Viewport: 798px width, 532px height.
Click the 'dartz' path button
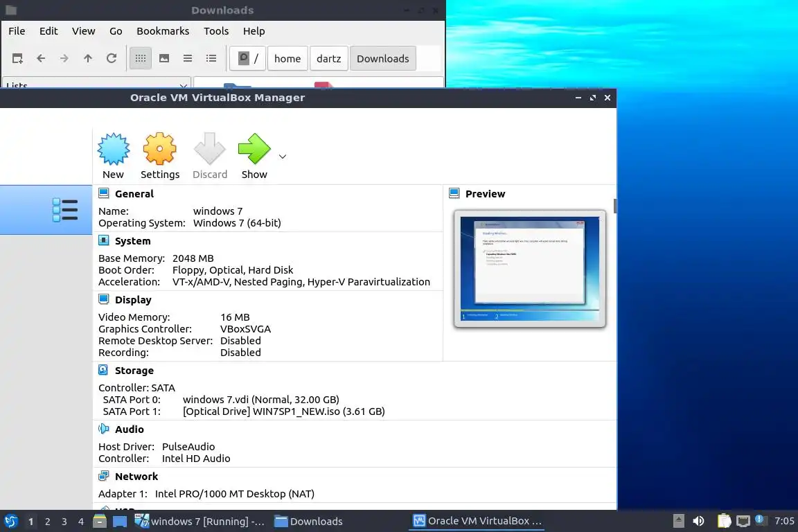(x=329, y=59)
